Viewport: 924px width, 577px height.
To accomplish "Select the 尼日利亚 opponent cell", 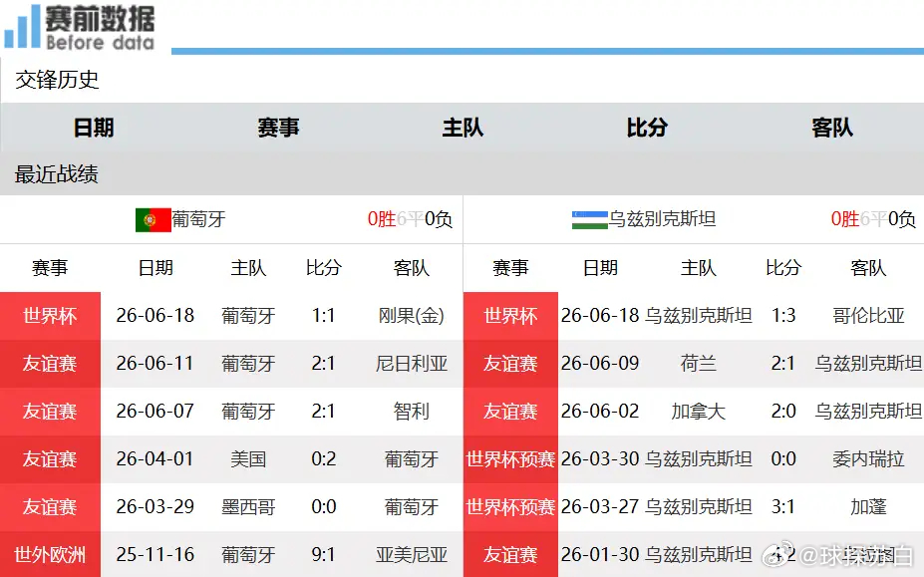I will pos(412,364).
